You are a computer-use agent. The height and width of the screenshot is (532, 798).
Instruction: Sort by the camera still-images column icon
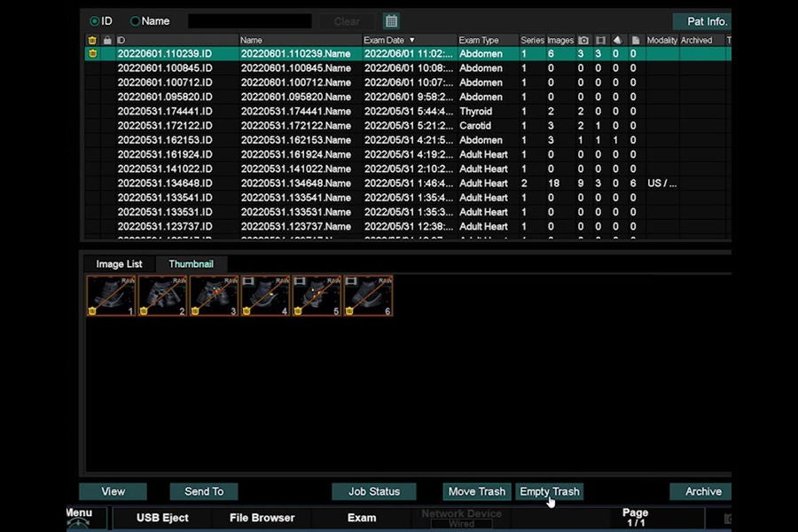pyautogui.click(x=583, y=40)
